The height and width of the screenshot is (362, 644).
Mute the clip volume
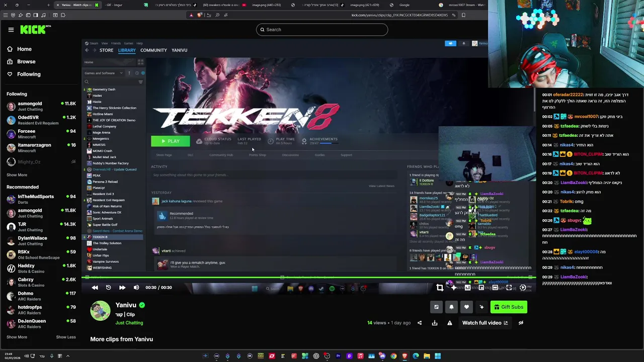pos(136,288)
